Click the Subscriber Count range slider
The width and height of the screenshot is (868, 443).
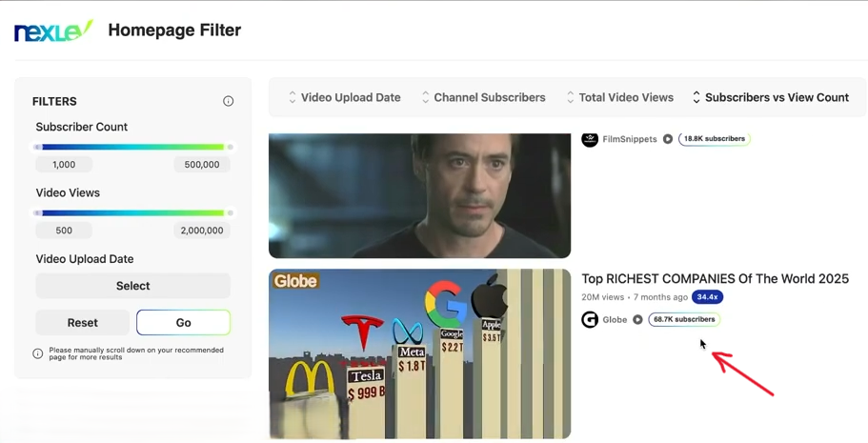click(x=133, y=148)
